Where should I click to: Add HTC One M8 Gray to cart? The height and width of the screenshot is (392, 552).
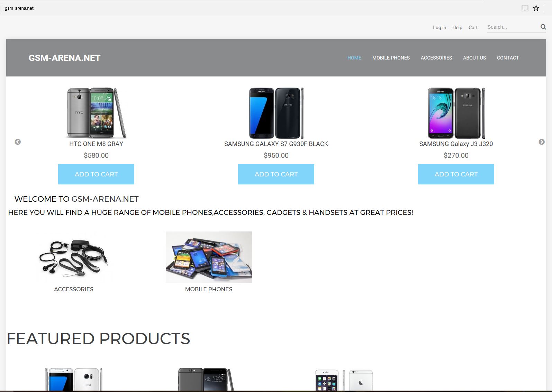pos(96,174)
